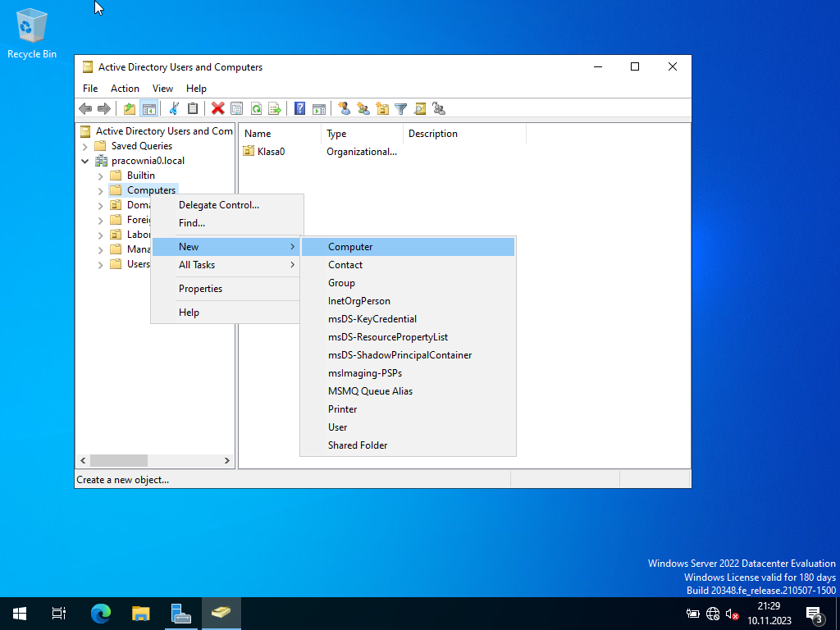840x630 pixels.
Task: Open Task View on the taskbar
Action: tap(59, 614)
